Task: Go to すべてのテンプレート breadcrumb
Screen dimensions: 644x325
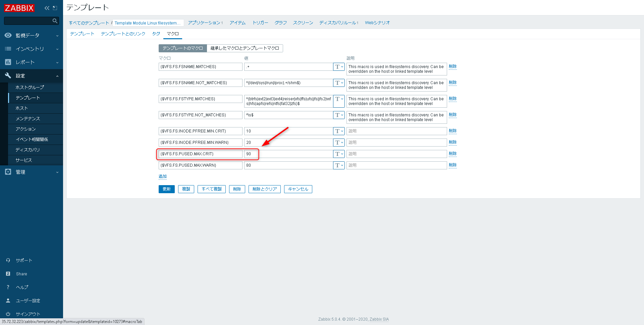Action: (x=89, y=23)
